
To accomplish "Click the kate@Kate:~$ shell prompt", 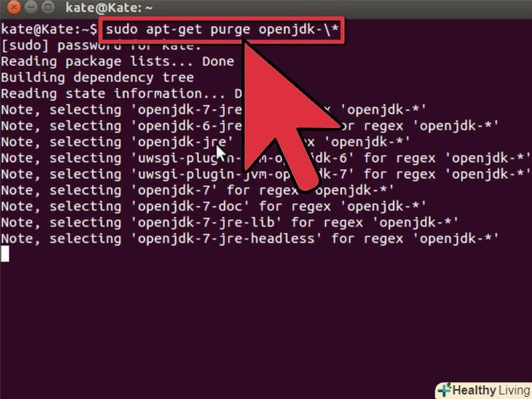I will click(x=49, y=29).
